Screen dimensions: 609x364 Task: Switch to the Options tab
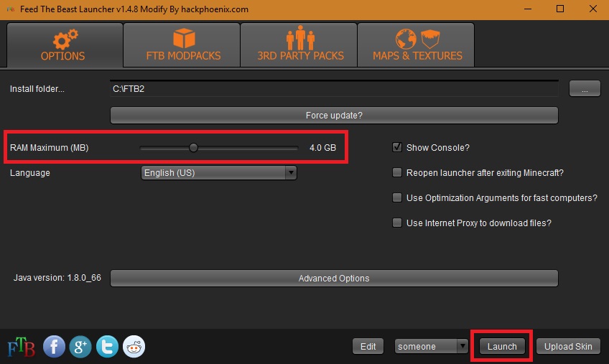(x=65, y=45)
